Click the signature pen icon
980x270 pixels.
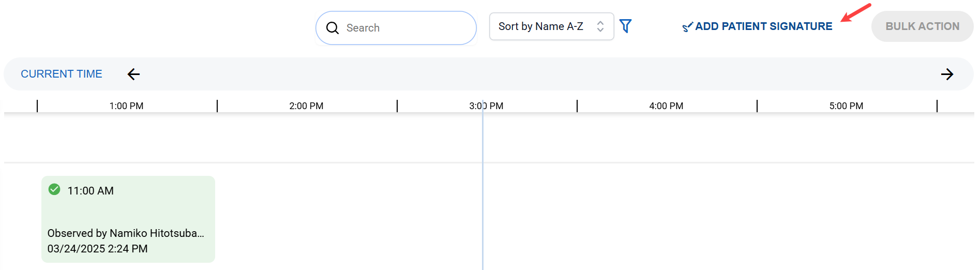click(x=687, y=27)
